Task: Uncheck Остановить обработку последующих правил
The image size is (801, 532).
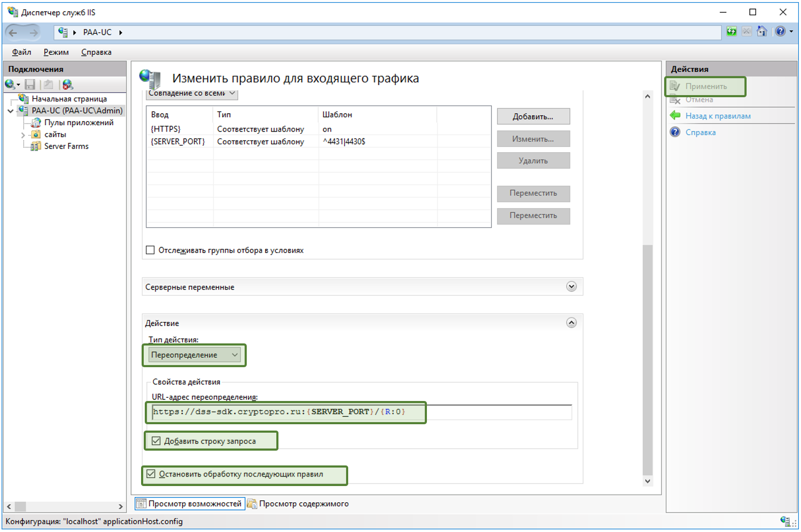Action: click(x=151, y=474)
